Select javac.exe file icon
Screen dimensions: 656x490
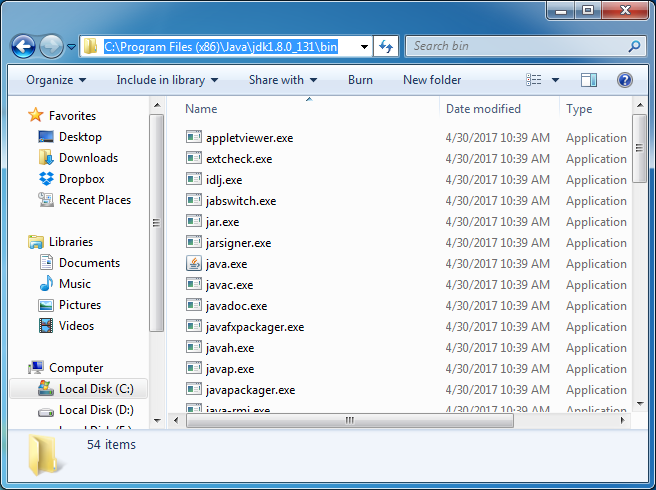(194, 284)
